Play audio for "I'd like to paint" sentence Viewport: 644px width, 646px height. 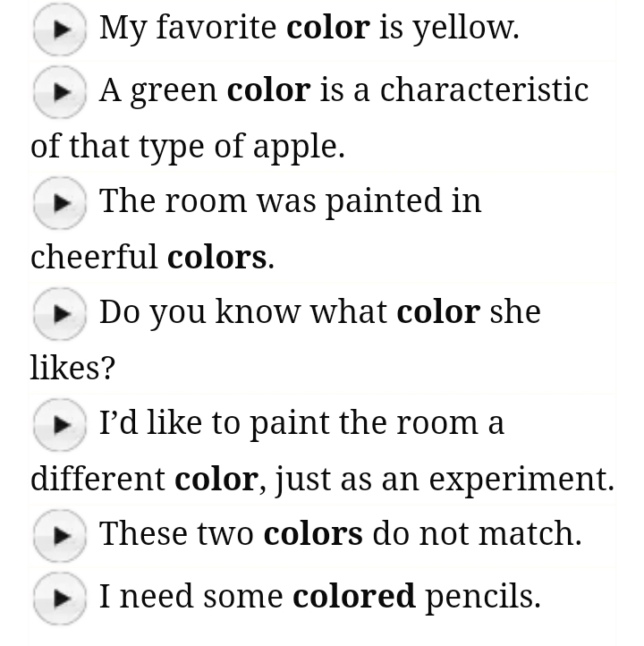coord(59,425)
